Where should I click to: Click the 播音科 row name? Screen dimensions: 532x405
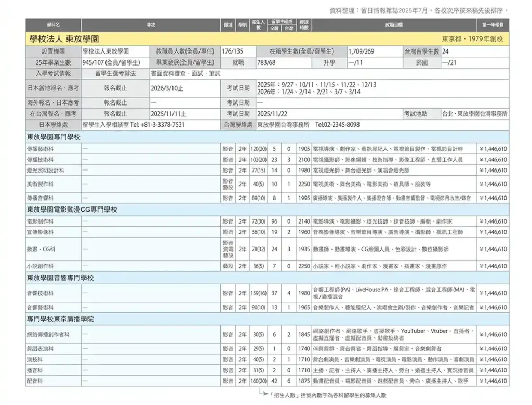[35, 371]
